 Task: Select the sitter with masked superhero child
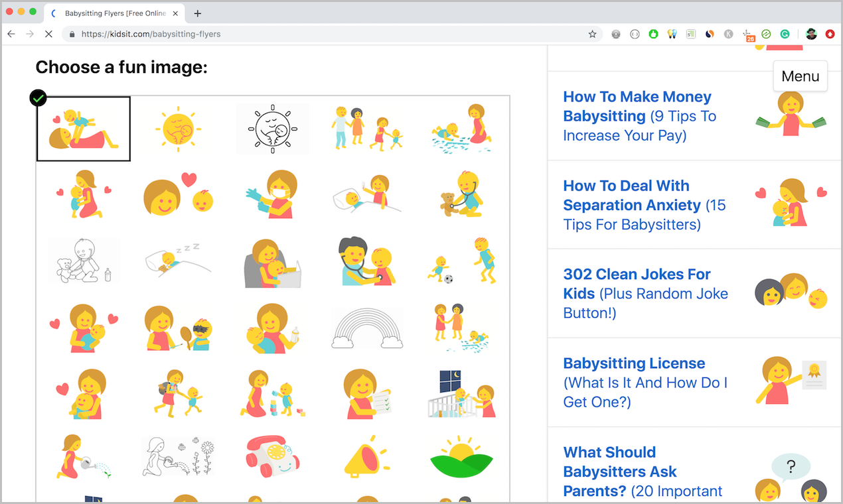[x=178, y=328]
